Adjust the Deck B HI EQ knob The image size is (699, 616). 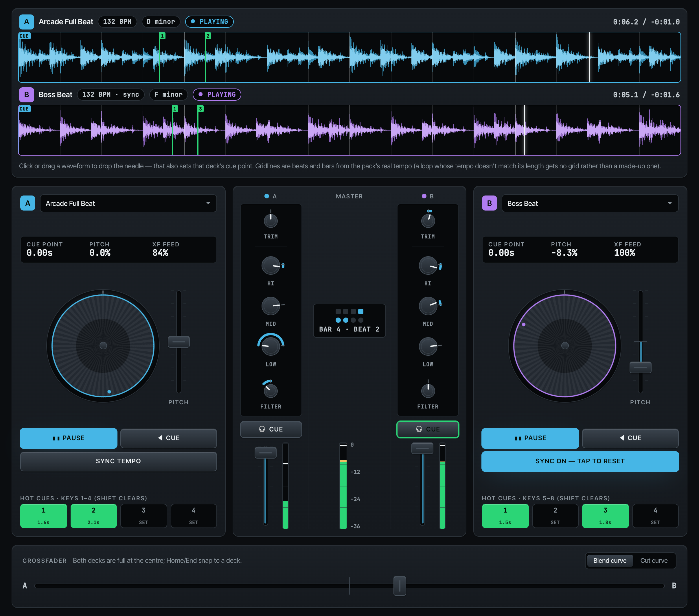428,265
